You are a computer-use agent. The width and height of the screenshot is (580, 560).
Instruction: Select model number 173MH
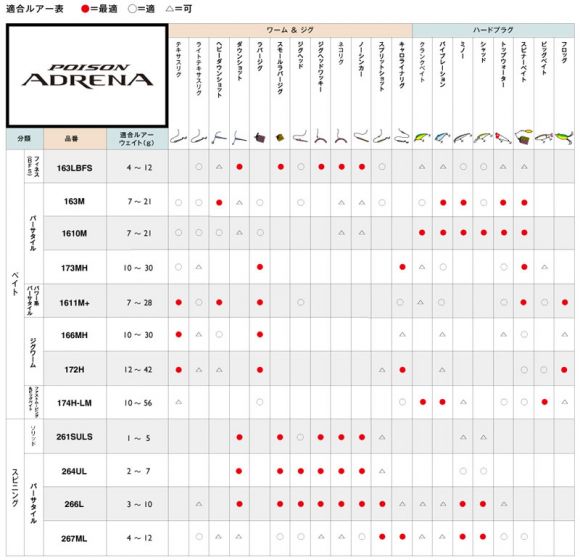click(74, 268)
